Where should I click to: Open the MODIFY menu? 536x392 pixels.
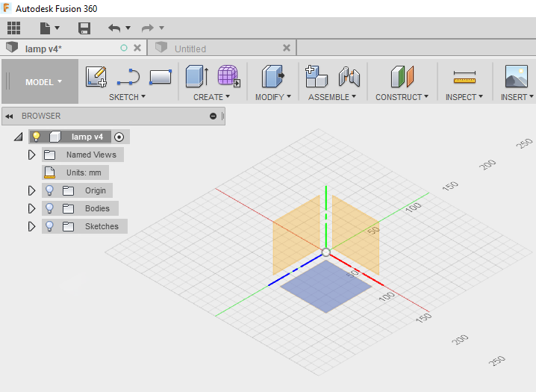click(x=273, y=97)
